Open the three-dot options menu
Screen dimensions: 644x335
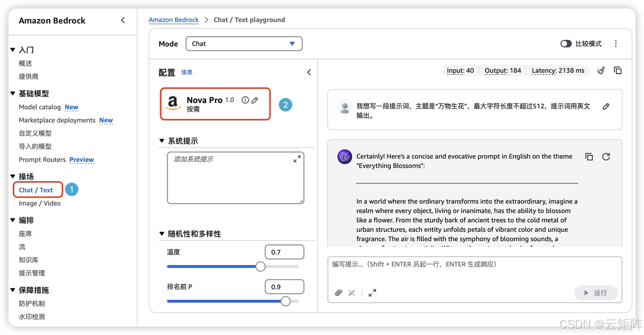(616, 44)
